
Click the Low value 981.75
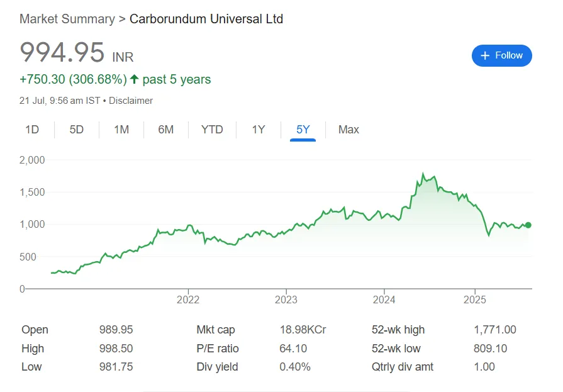click(x=116, y=367)
